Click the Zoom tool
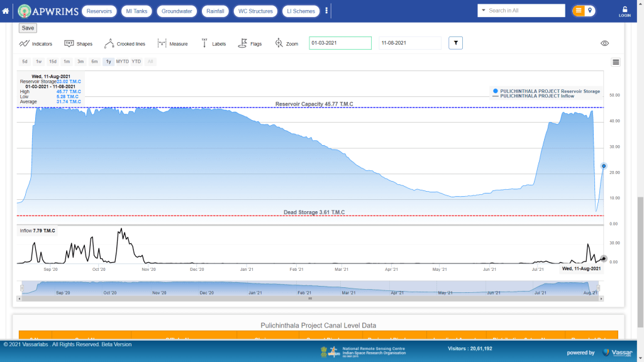Image resolution: width=644 pixels, height=362 pixels. coord(286,43)
